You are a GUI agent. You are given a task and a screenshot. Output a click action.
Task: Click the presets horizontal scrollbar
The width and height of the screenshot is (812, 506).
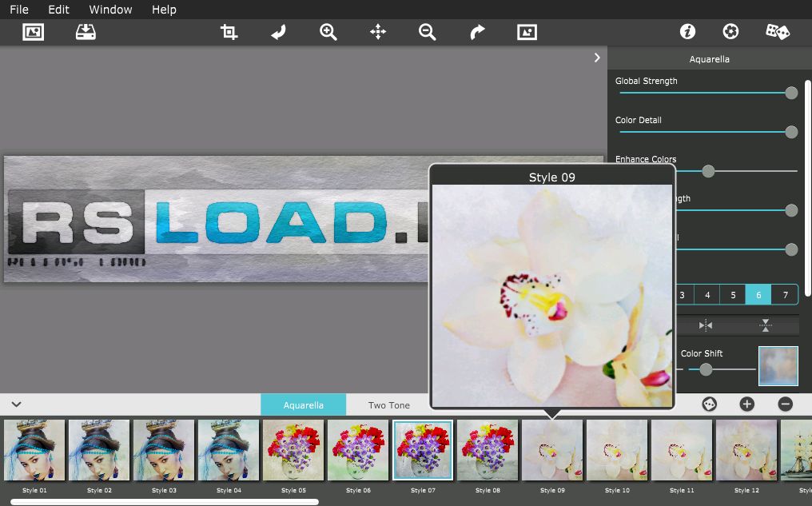pos(165,501)
